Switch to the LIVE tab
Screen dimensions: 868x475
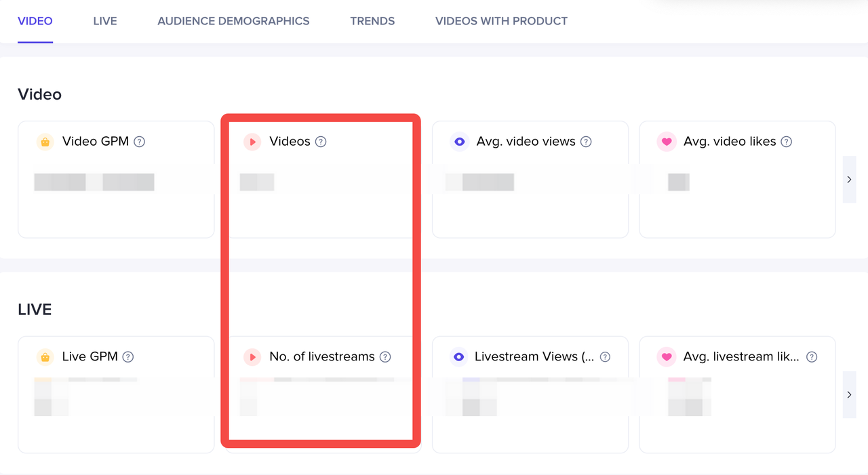[105, 21]
